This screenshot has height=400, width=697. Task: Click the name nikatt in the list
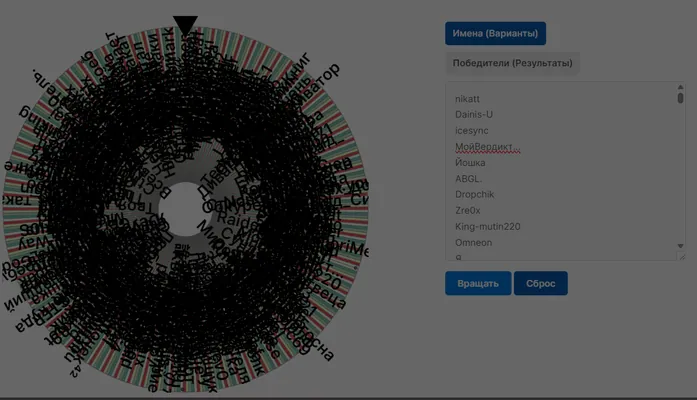pos(467,99)
